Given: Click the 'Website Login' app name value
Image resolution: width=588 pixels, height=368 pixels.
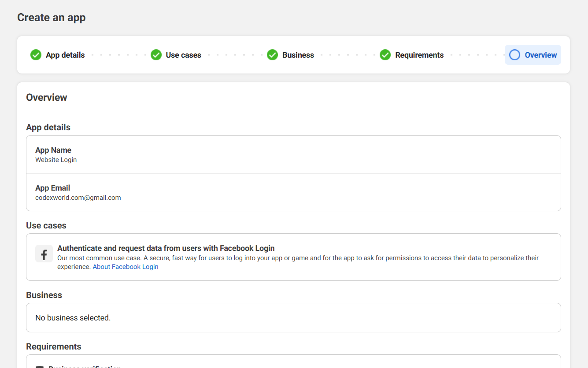Looking at the screenshot, I should (56, 160).
